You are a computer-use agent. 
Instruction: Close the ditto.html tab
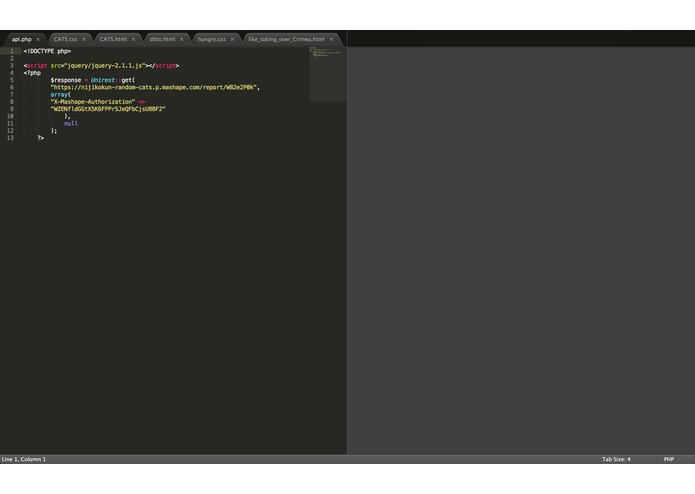click(182, 39)
